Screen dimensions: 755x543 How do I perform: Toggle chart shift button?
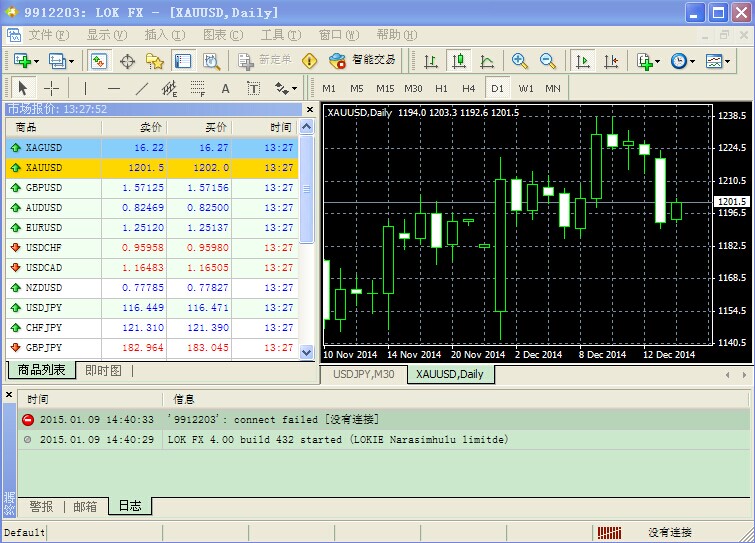pyautogui.click(x=611, y=61)
